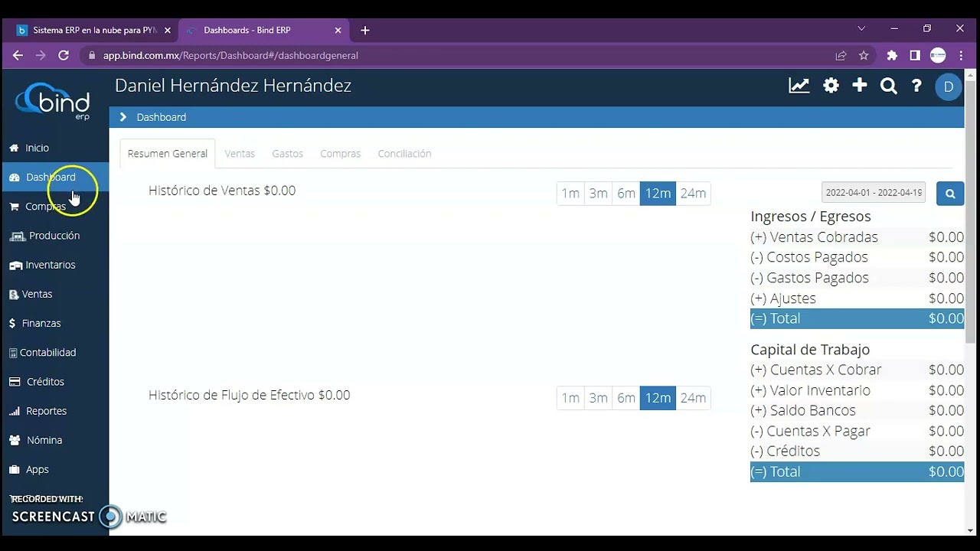Click the Bind ERP logo
The image size is (980, 551).
(54, 101)
